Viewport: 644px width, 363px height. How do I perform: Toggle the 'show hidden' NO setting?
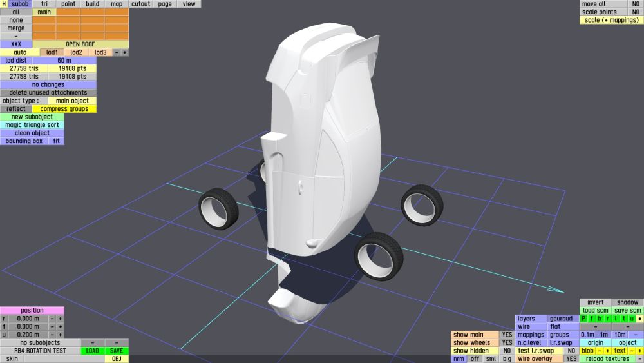507,351
